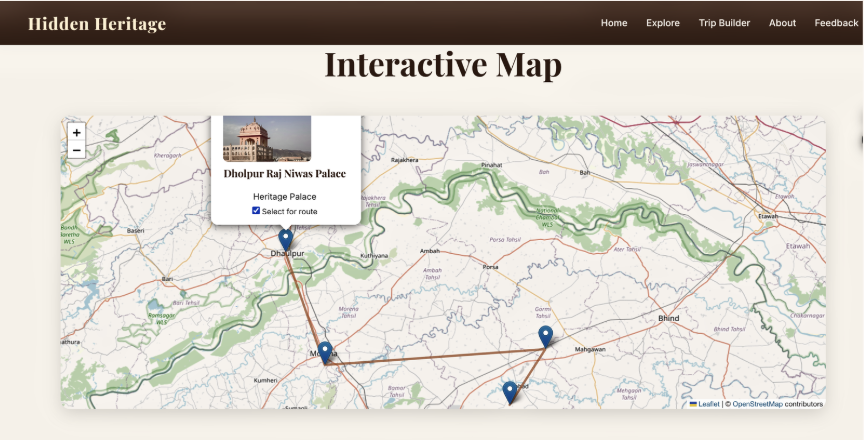The image size is (864, 440).
Task: Click the Pinahat label on map
Action: point(492,165)
